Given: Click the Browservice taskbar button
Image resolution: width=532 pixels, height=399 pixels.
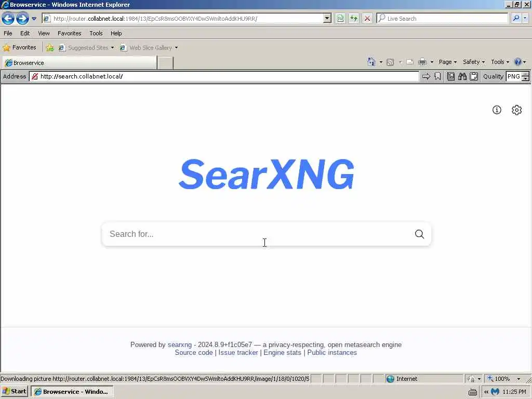Looking at the screenshot, I should tap(72, 392).
